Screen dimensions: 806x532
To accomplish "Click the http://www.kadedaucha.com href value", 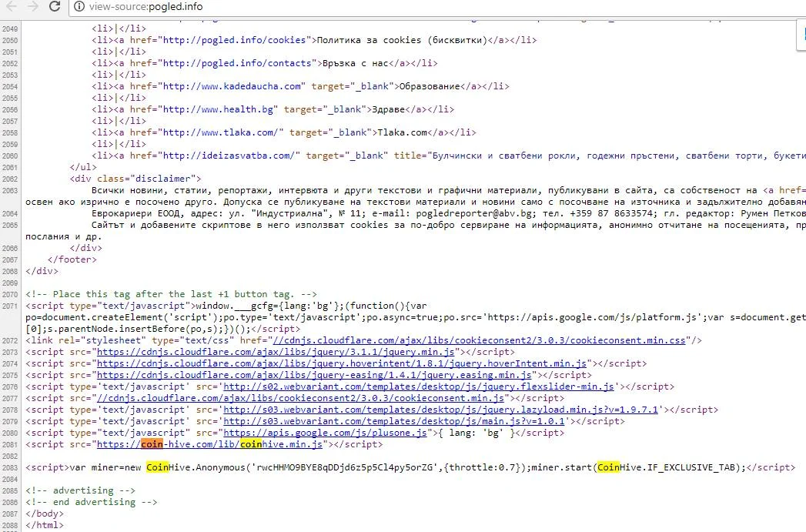I will coord(232,86).
